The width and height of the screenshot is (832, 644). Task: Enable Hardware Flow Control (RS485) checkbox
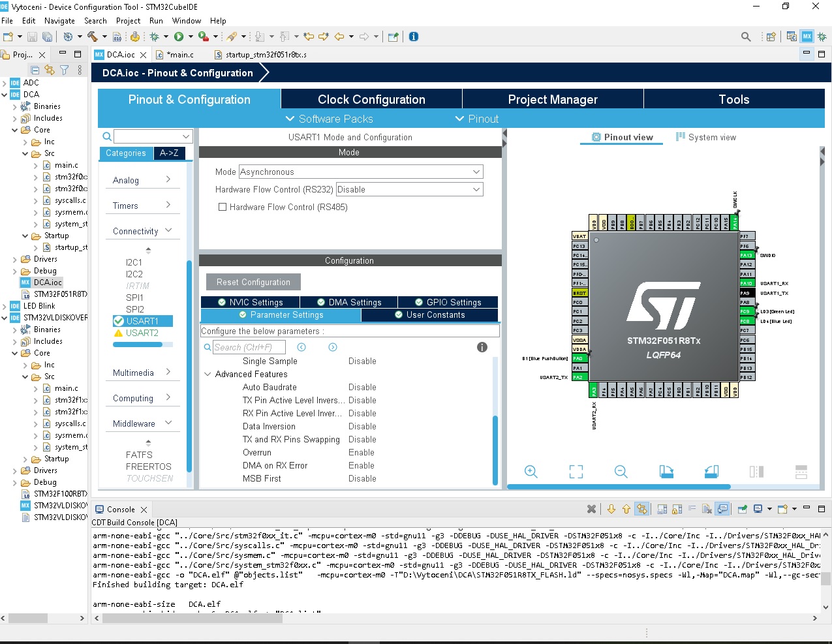pyautogui.click(x=223, y=207)
